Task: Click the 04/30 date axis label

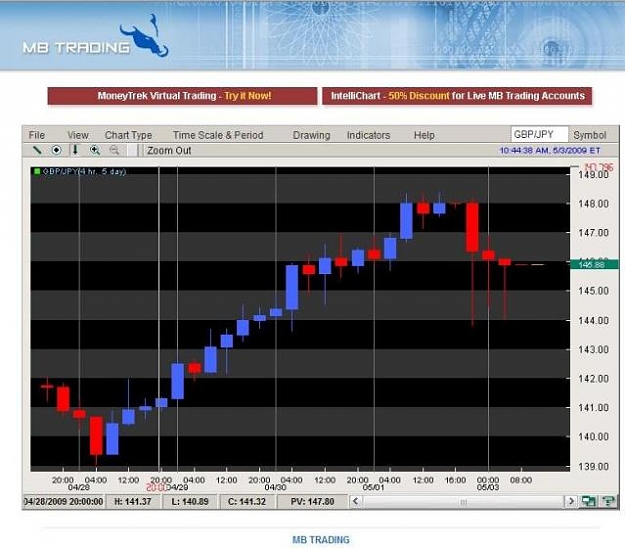Action: (x=275, y=488)
